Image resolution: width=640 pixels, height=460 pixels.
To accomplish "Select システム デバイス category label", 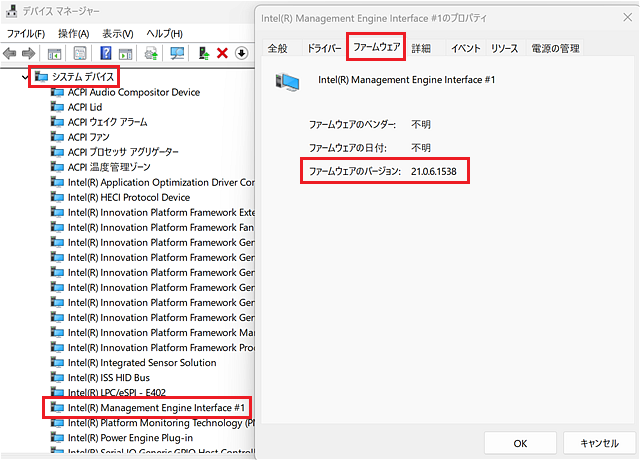I will tap(83, 77).
